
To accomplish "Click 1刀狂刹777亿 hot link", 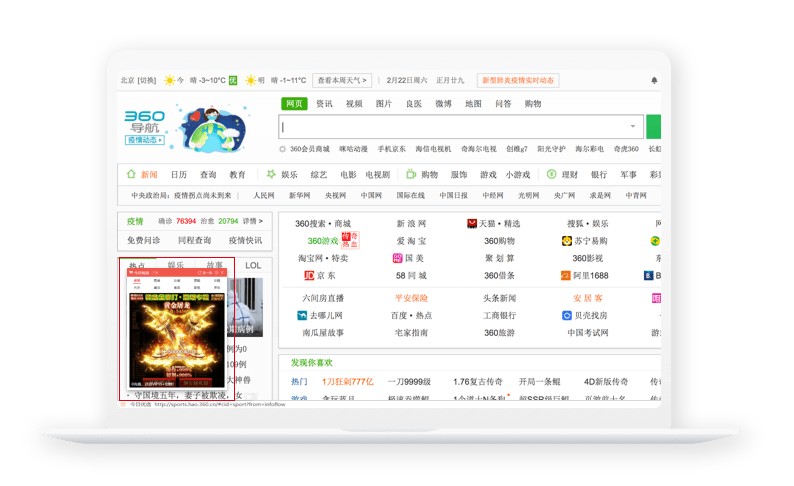I will pyautogui.click(x=347, y=382).
